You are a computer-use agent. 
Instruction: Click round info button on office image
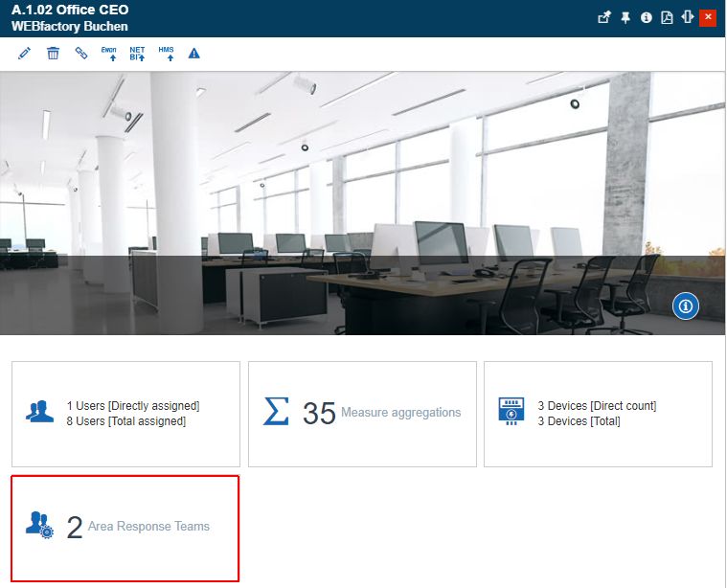pos(686,306)
